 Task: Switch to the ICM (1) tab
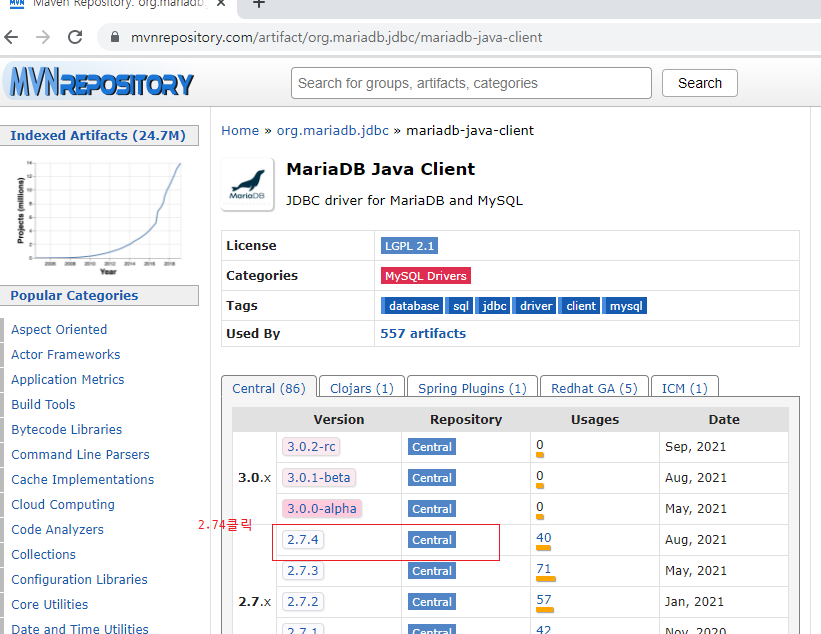point(684,388)
